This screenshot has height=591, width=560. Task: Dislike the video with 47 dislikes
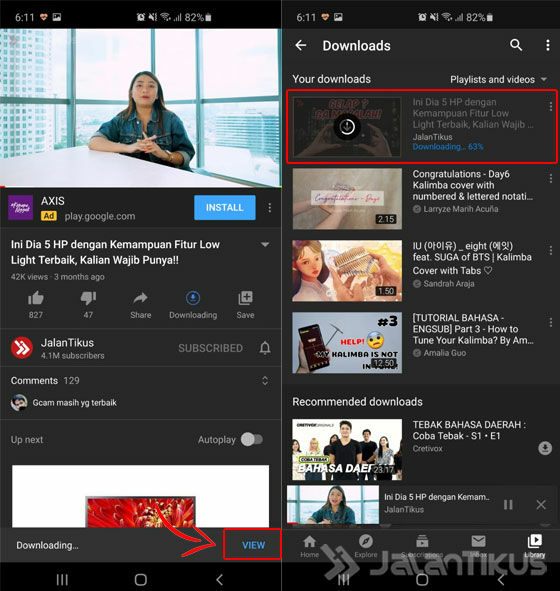88,298
